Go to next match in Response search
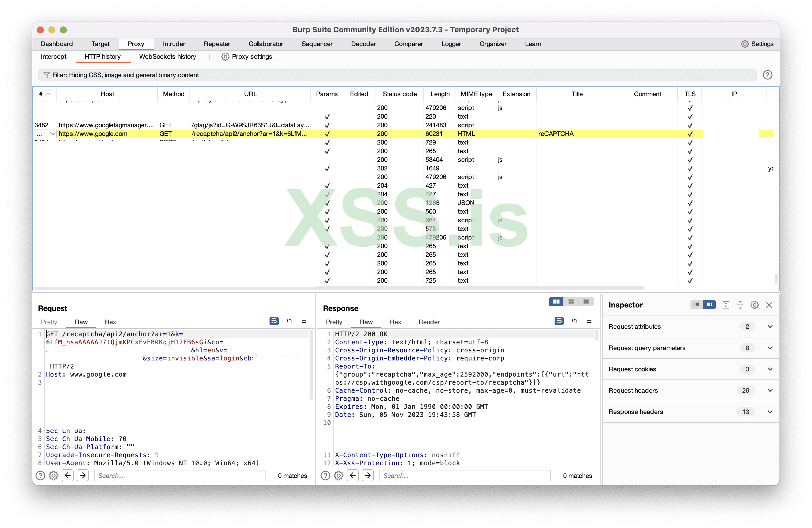 pyautogui.click(x=368, y=476)
